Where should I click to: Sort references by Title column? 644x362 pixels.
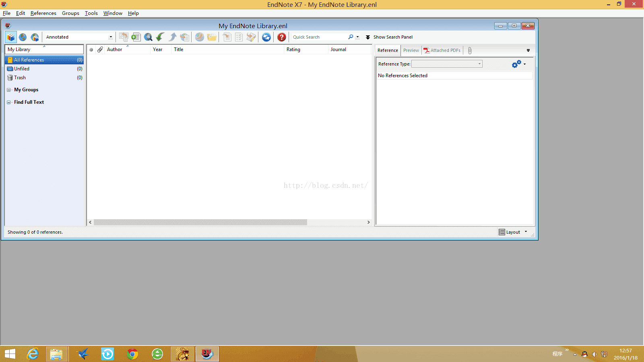(228, 49)
